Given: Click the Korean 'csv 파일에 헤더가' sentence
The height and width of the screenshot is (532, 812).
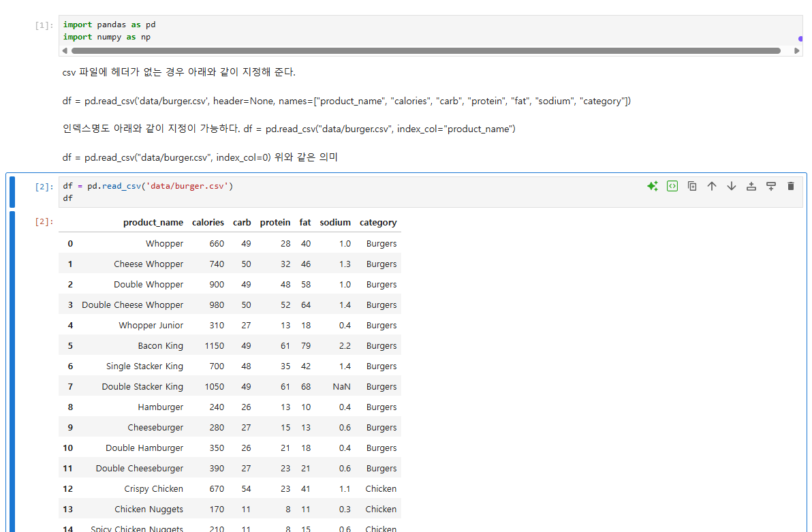Looking at the screenshot, I should click(178, 72).
